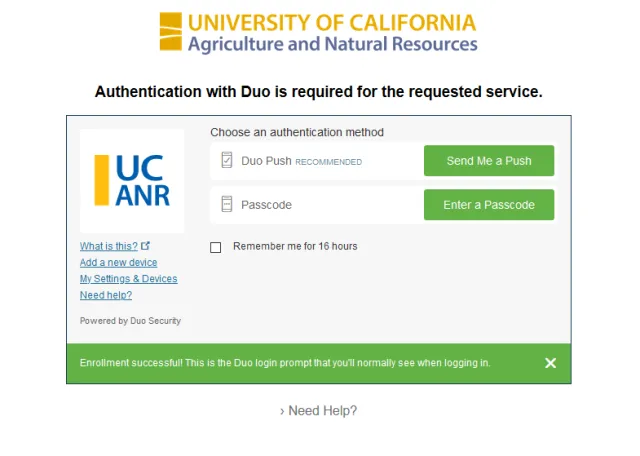
Task: Click the Remember me for 16 hours label
Action: coord(295,246)
